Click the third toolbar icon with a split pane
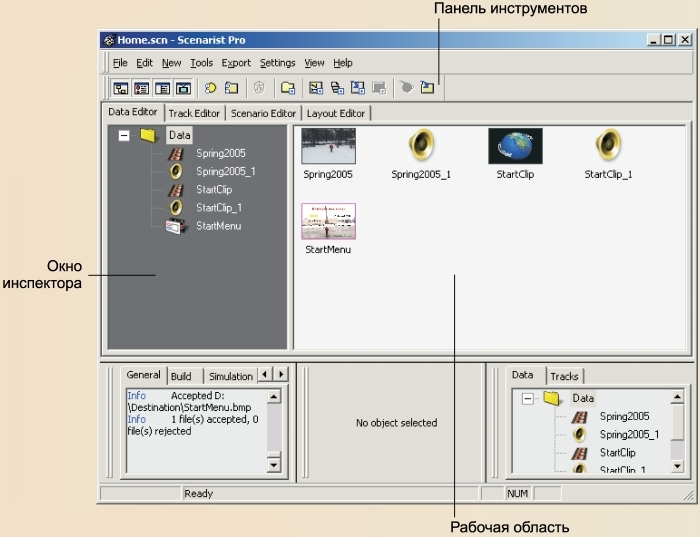 click(162, 88)
